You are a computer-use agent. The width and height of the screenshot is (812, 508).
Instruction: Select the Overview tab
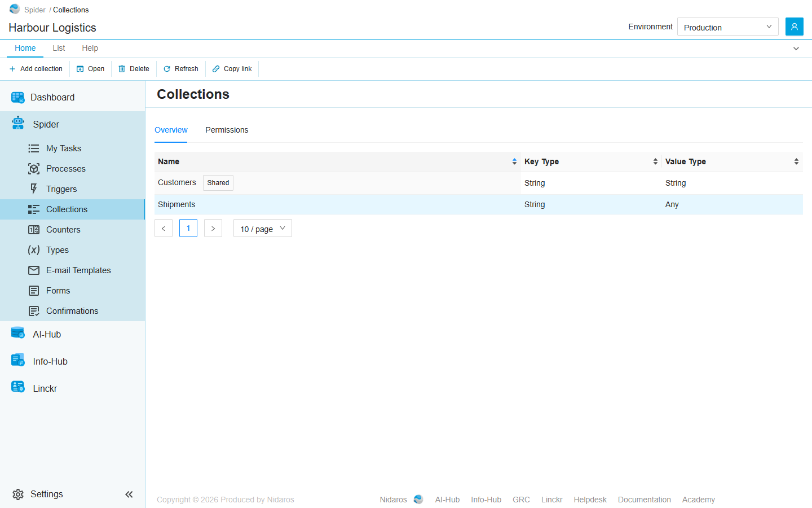click(171, 130)
